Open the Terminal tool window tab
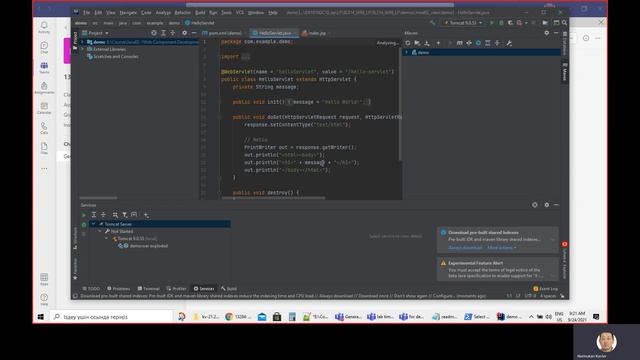This screenshot has width=640, height=360. 149,289
